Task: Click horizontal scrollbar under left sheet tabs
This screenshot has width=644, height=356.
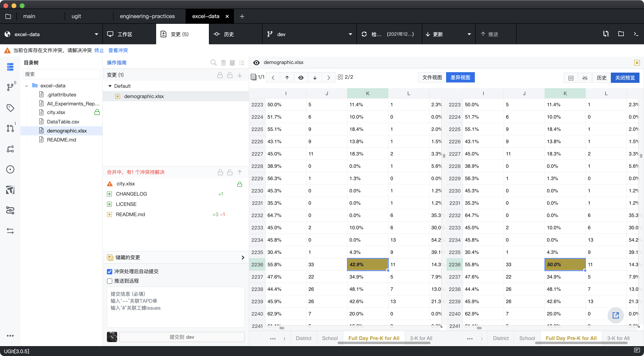Action: point(384,343)
